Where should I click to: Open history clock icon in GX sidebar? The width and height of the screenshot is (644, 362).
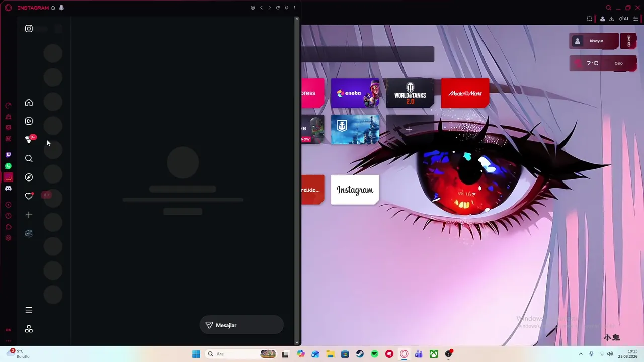pyautogui.click(x=8, y=216)
